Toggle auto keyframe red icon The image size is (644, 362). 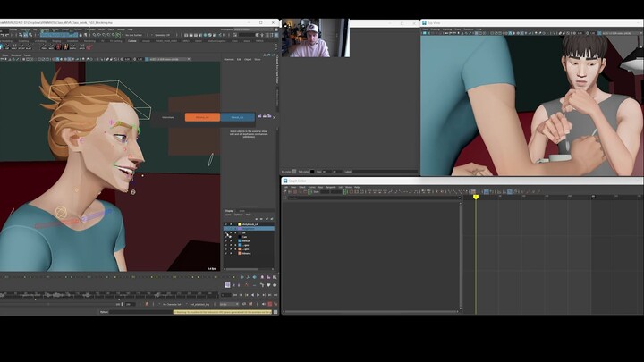tap(270, 304)
